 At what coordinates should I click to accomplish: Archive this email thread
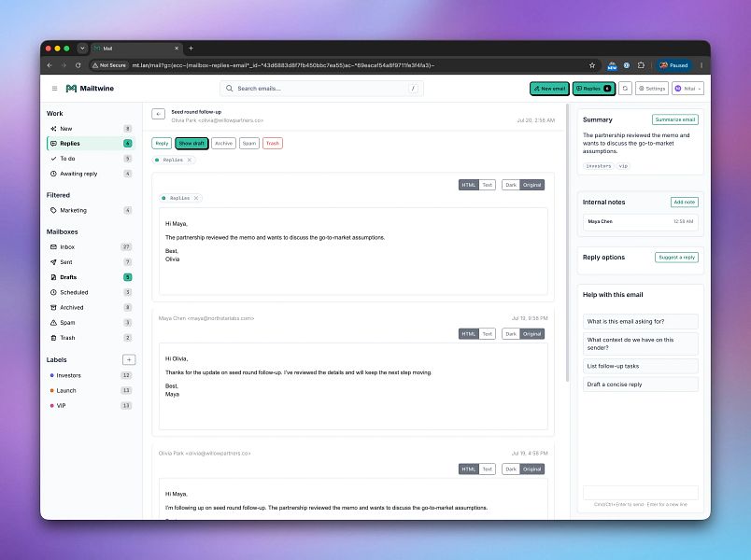pyautogui.click(x=223, y=144)
